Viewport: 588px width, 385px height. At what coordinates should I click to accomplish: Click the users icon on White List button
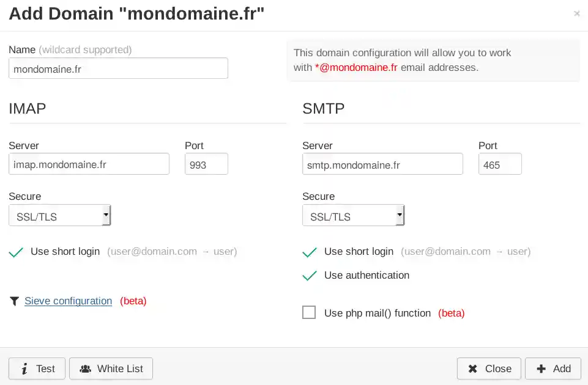pyautogui.click(x=86, y=369)
